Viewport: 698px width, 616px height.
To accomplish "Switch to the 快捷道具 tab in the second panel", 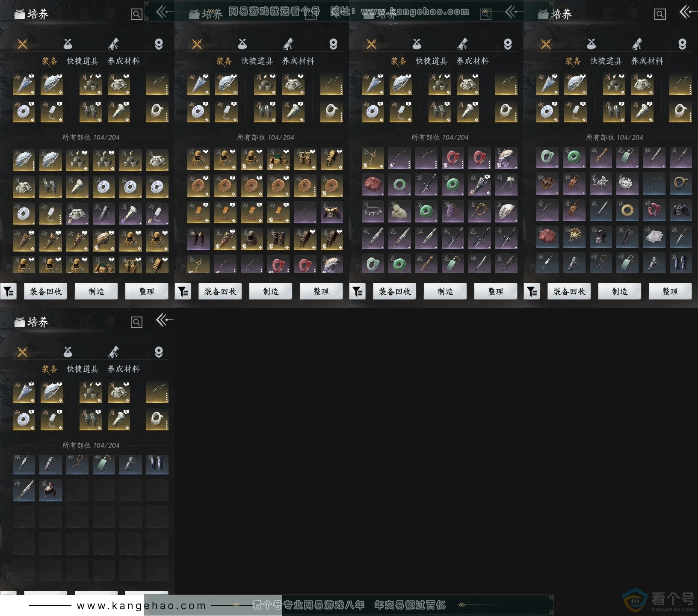I will pyautogui.click(x=257, y=61).
